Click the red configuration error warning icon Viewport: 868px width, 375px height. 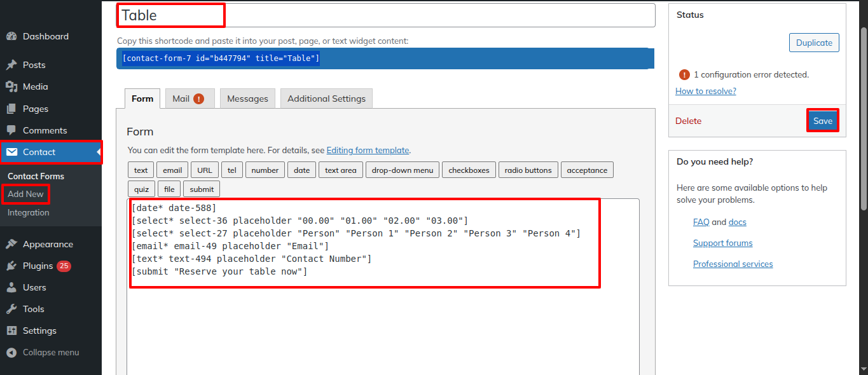(684, 74)
